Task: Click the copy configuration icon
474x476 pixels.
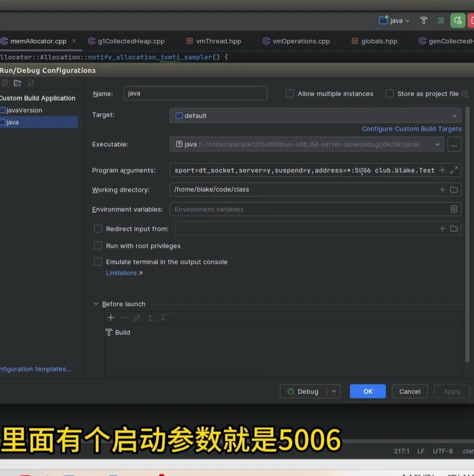Action: coord(5,83)
